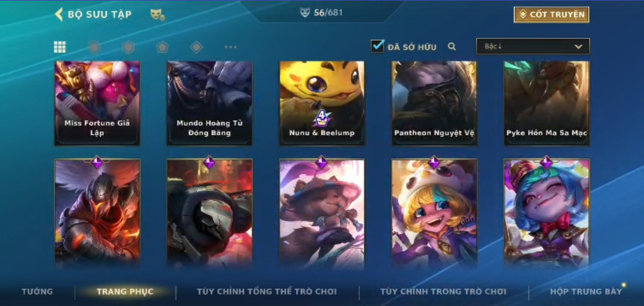Go back via Bộ Sưu Tập arrow
This screenshot has width=644, height=306.
point(59,14)
